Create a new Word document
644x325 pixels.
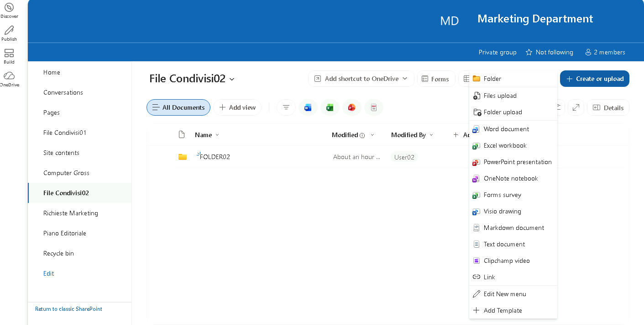(x=513, y=129)
